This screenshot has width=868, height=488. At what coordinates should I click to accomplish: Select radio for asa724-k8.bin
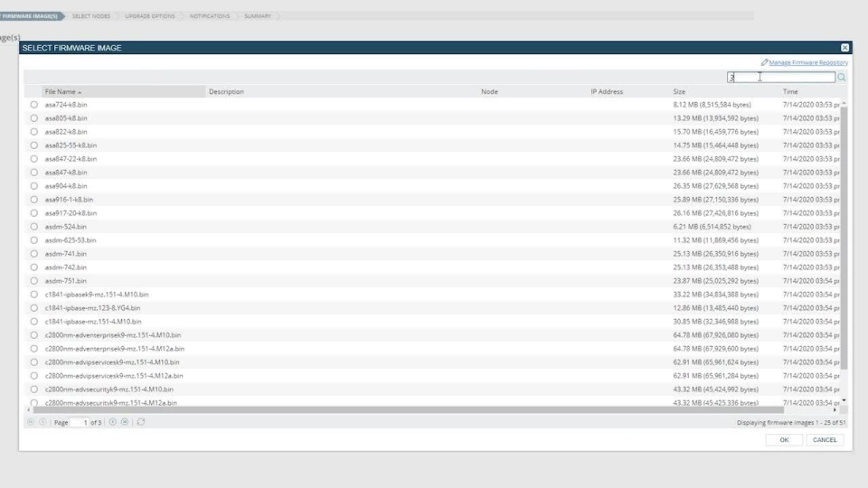pos(34,105)
